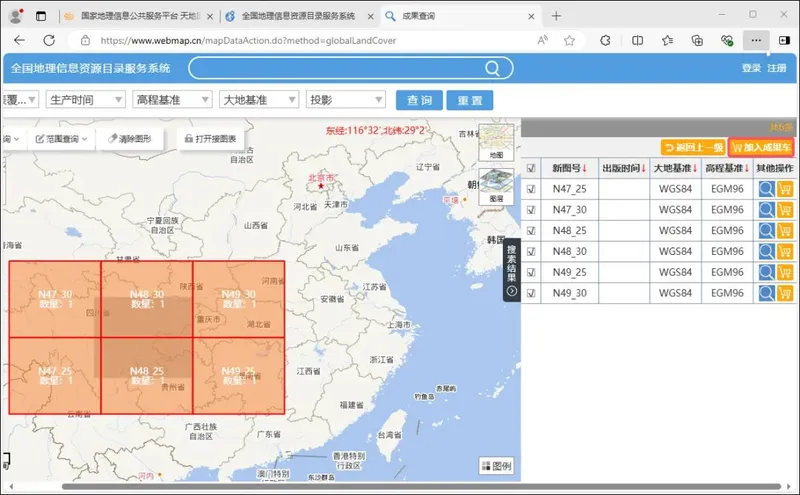The image size is (800, 495).
Task: View details for N48_25 with magnifier icon
Action: (x=766, y=231)
